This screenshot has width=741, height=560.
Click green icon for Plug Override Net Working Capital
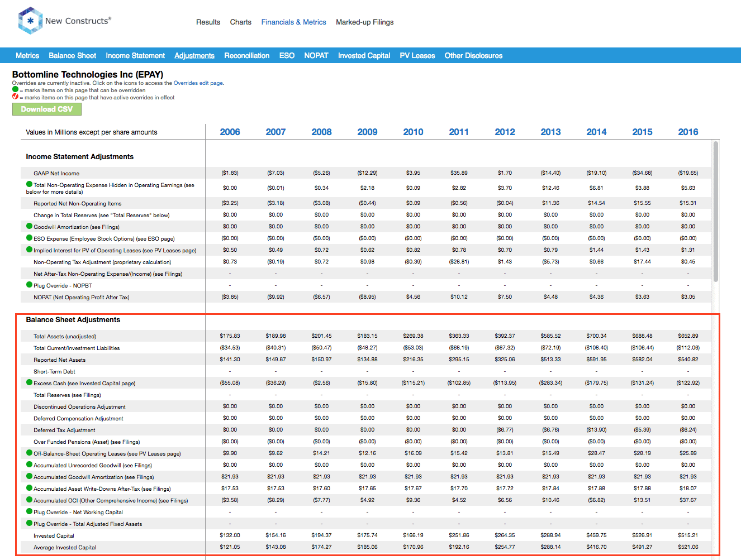coord(29,511)
